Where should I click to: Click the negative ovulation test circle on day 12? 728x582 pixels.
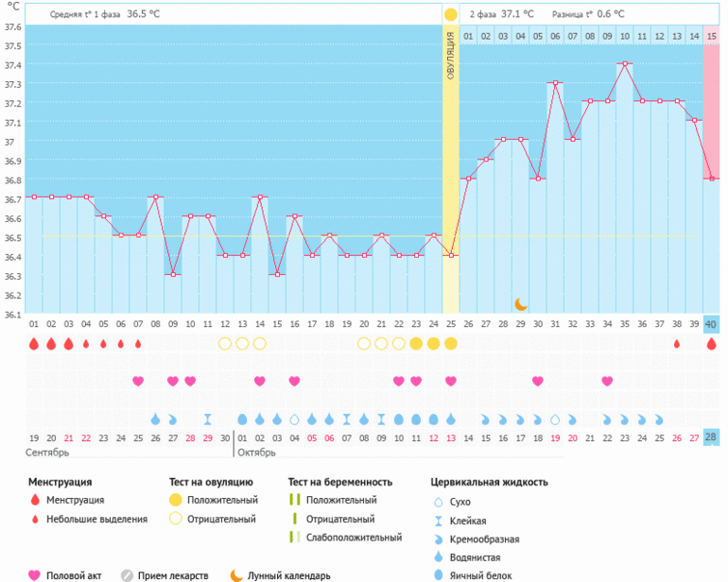pyautogui.click(x=225, y=344)
